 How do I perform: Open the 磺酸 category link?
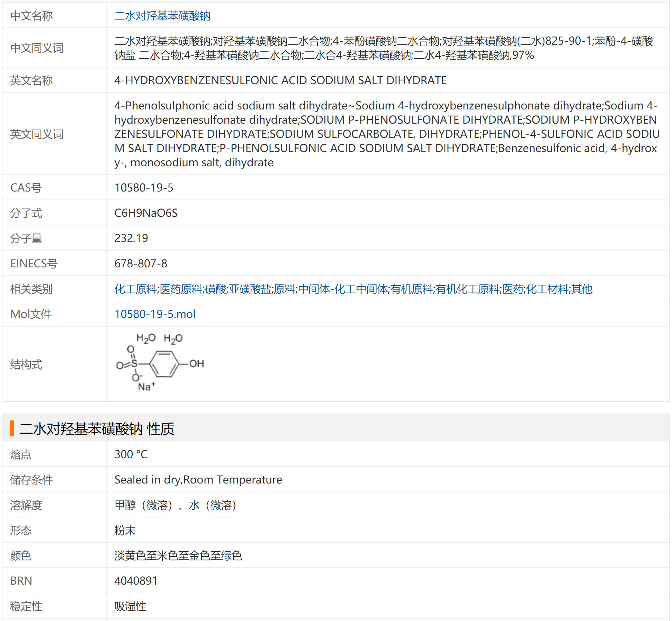tap(215, 289)
